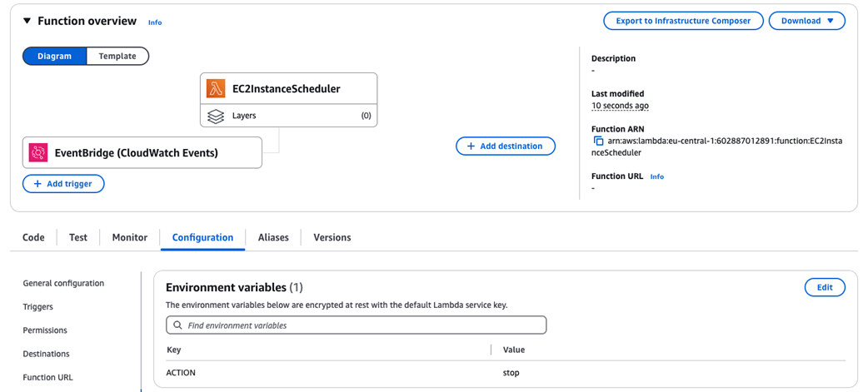Click the search magnifier icon
The height and width of the screenshot is (392, 868).
point(177,325)
